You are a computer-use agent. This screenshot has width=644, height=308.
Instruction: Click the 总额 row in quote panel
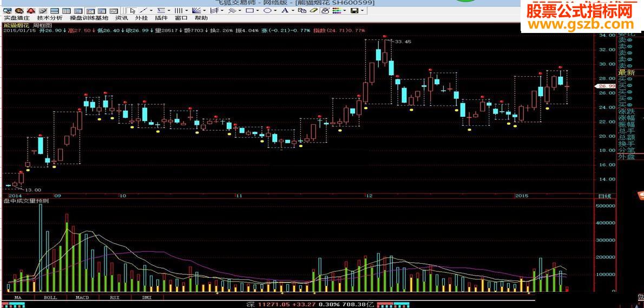click(627, 138)
